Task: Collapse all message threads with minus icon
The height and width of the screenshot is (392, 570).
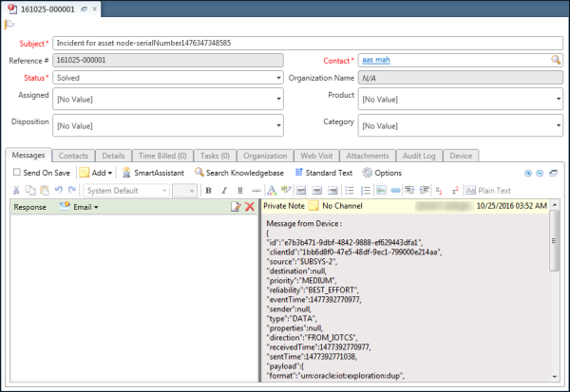Action: pos(540,174)
